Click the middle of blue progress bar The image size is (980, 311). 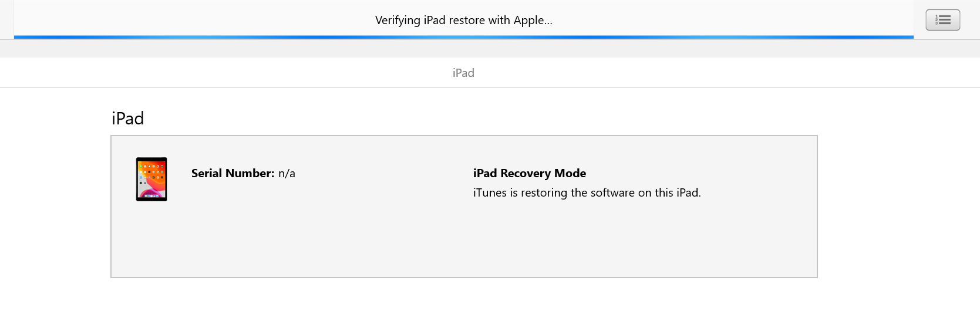(x=464, y=37)
